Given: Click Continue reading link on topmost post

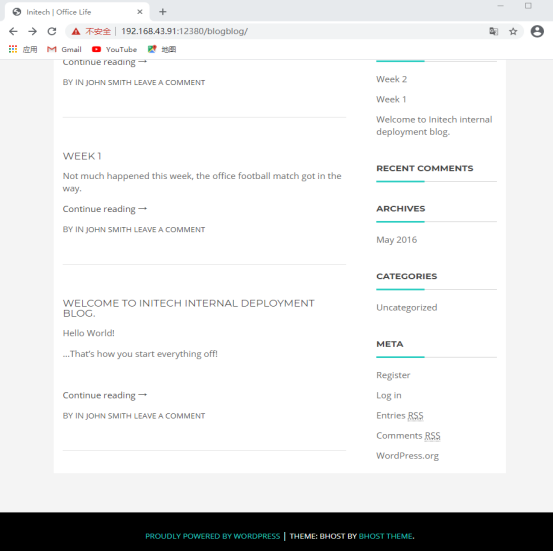Looking at the screenshot, I should 105,62.
